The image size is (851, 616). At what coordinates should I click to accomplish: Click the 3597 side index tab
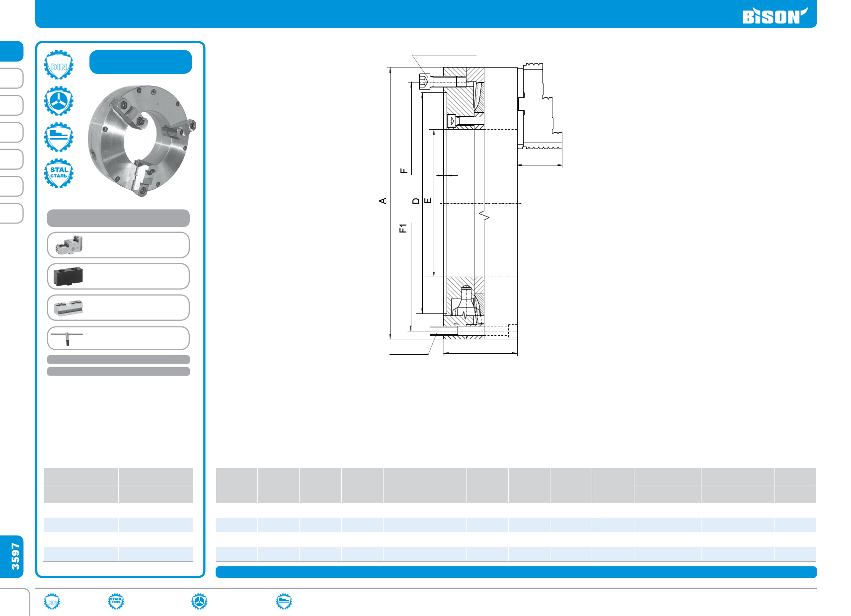tap(12, 556)
